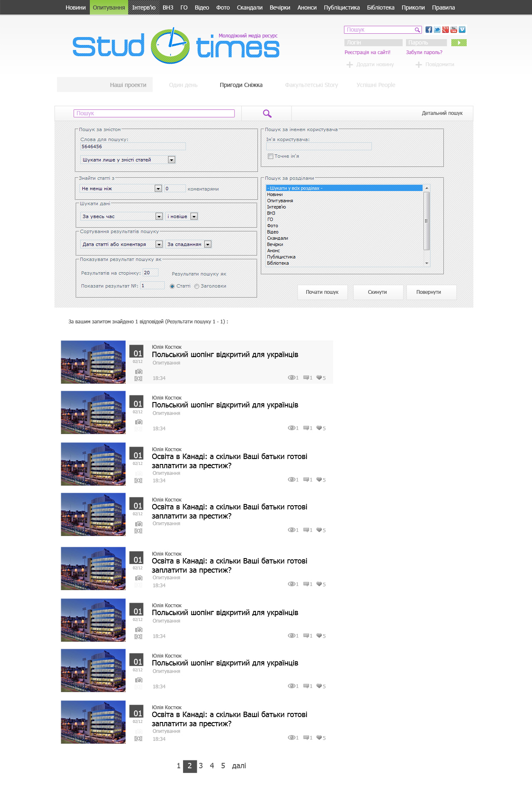Click the Почати пошук button
This screenshot has height=787, width=532.
[322, 292]
